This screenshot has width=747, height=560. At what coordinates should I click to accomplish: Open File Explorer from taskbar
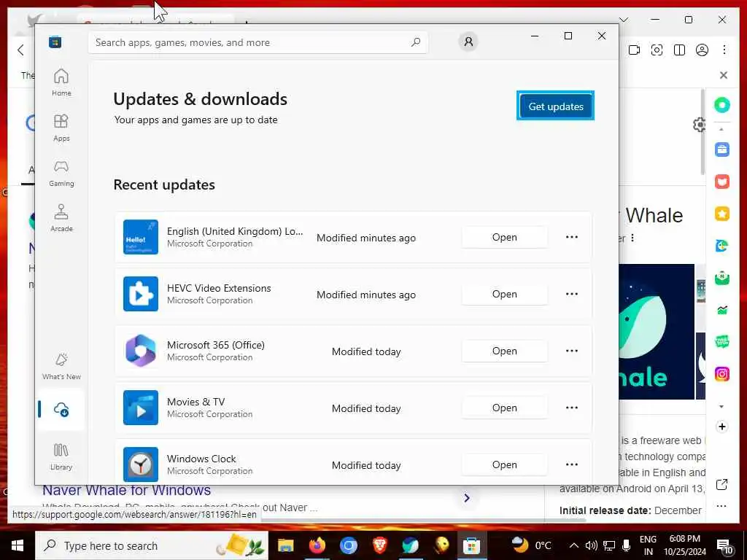click(x=286, y=545)
